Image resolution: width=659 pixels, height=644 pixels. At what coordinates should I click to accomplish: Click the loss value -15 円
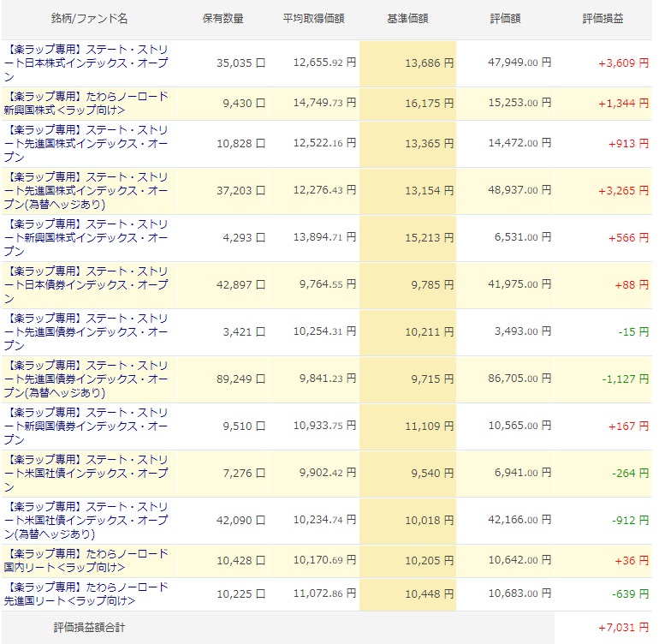point(633,333)
